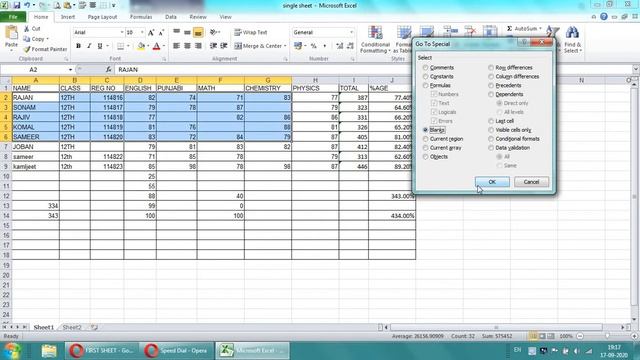Open the Excel Help question mark
The height and width of the screenshot is (360, 640).
tap(604, 17)
